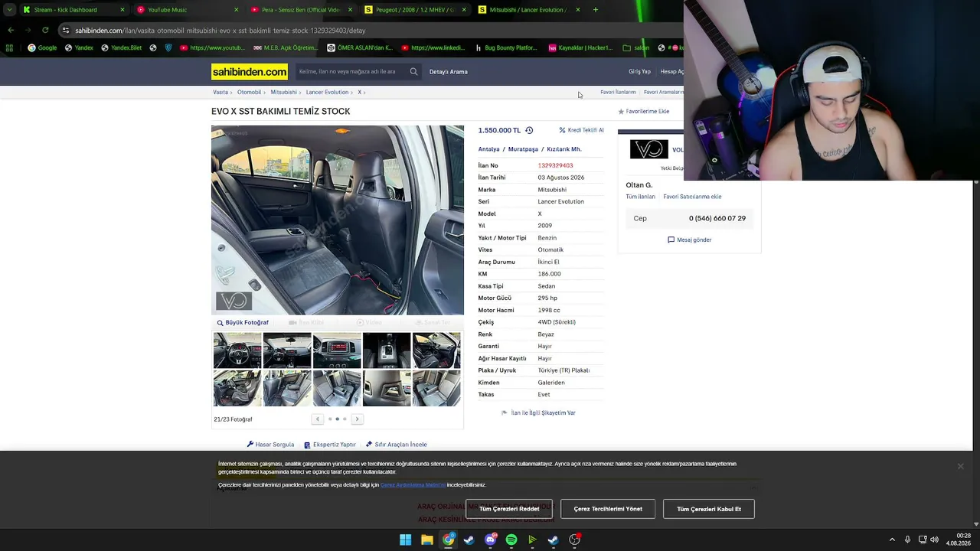Close the cookie banner with X
The image size is (980, 551).
click(x=960, y=466)
